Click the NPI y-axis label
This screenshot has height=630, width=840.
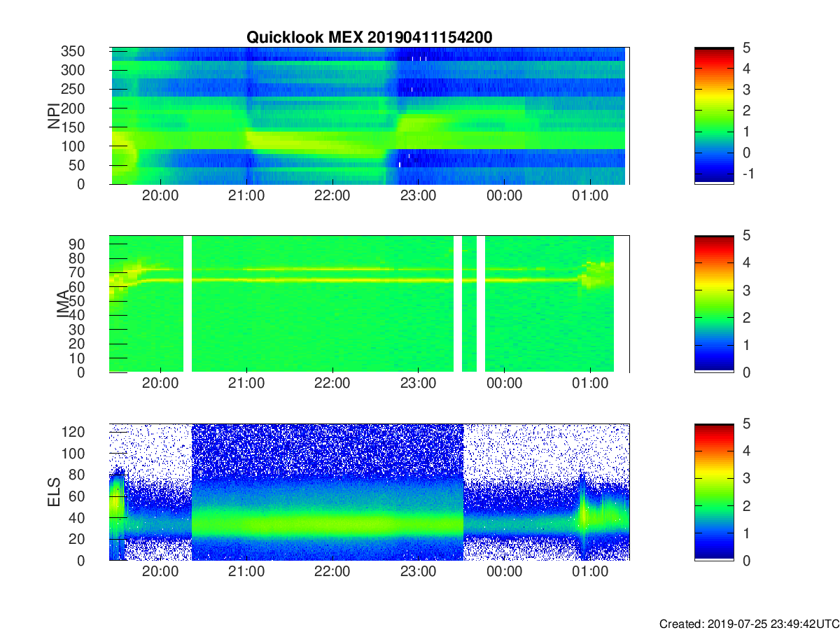(x=53, y=115)
